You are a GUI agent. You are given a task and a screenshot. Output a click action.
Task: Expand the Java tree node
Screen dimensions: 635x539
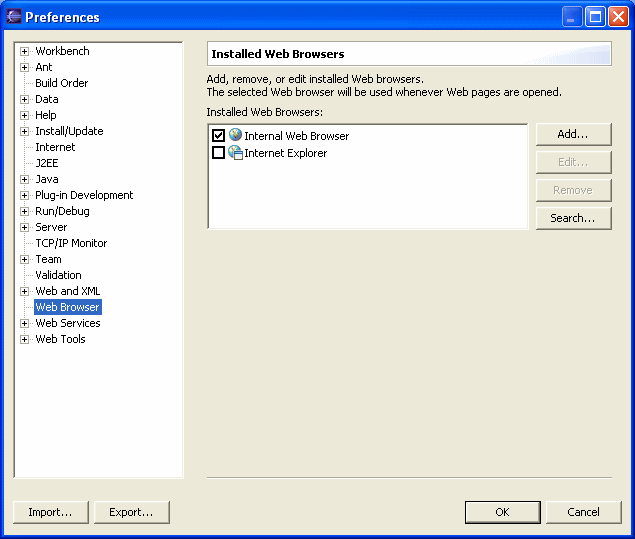coord(24,179)
